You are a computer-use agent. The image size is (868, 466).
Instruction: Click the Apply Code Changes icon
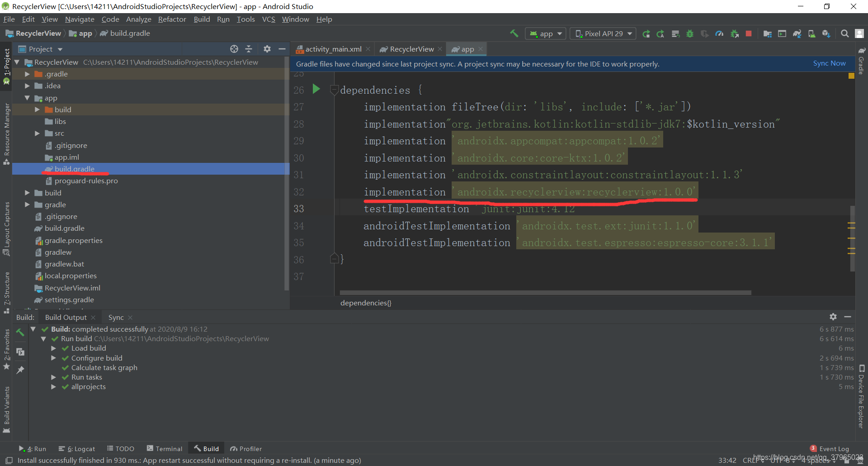(675, 34)
